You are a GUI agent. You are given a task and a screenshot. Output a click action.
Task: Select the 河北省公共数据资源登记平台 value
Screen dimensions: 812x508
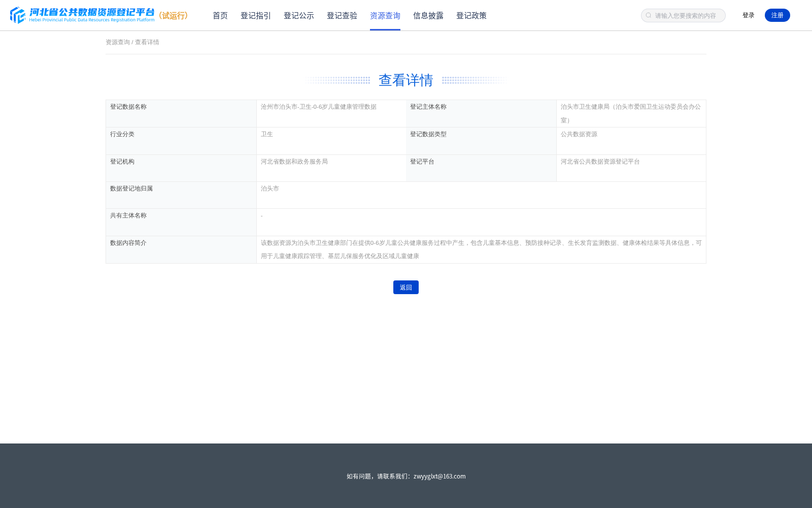pyautogui.click(x=600, y=162)
